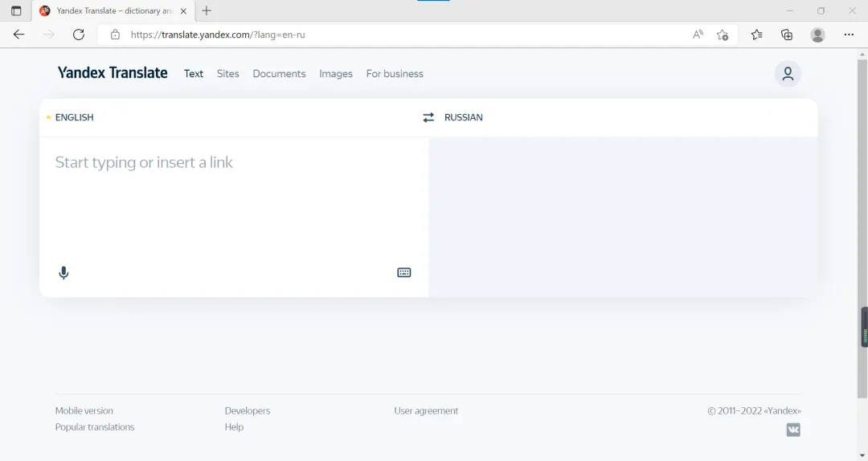Click the Yandex Translate logo

(113, 73)
